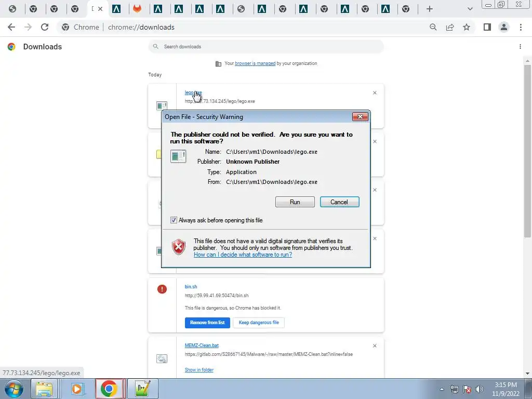532x399 pixels.
Task: Click the Chrome logo beside Downloads title
Action: [x=11, y=46]
